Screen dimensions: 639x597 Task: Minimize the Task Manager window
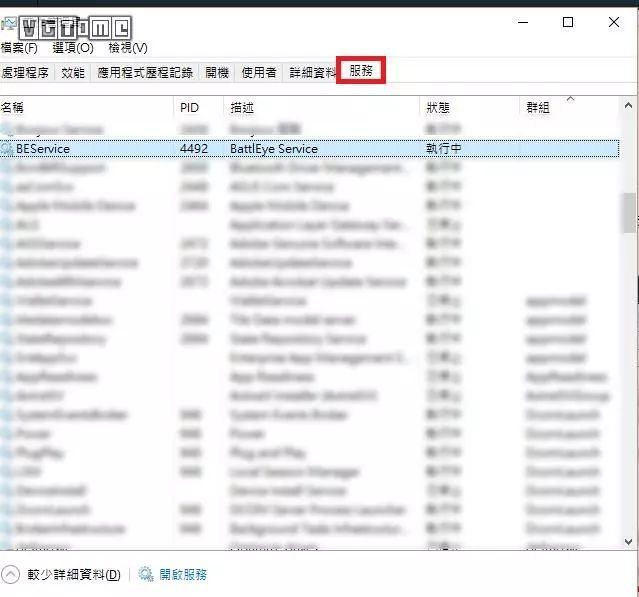(523, 22)
